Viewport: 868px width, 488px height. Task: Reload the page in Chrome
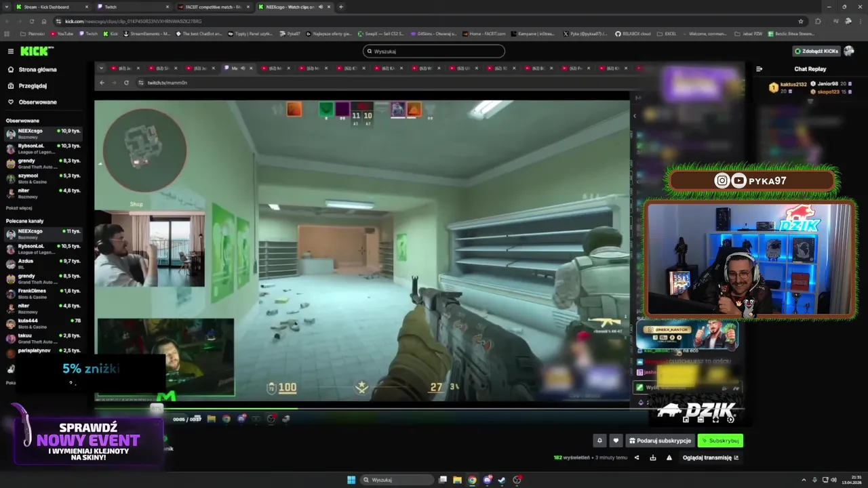coord(31,21)
